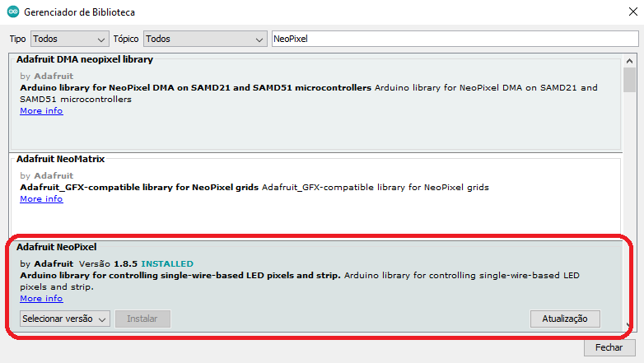The image size is (644, 363).
Task: Open More info link for Adafruit DMA neopixel library
Action: [41, 111]
